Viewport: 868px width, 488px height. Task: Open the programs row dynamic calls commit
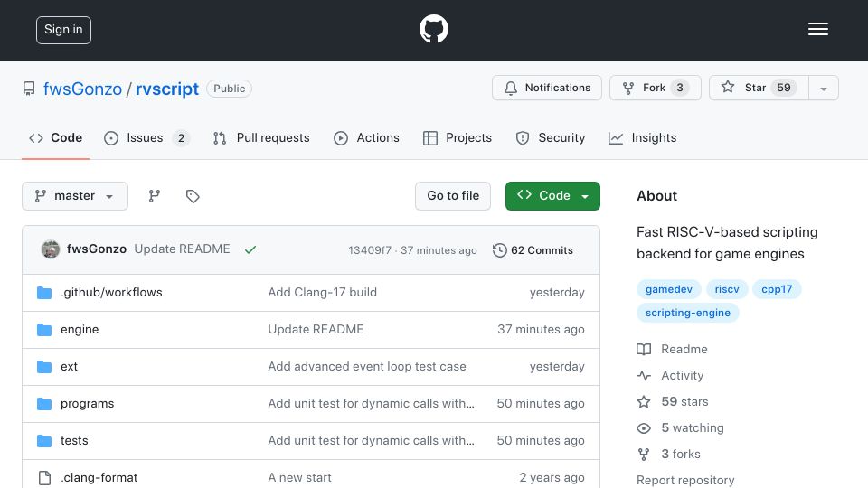tap(371, 403)
